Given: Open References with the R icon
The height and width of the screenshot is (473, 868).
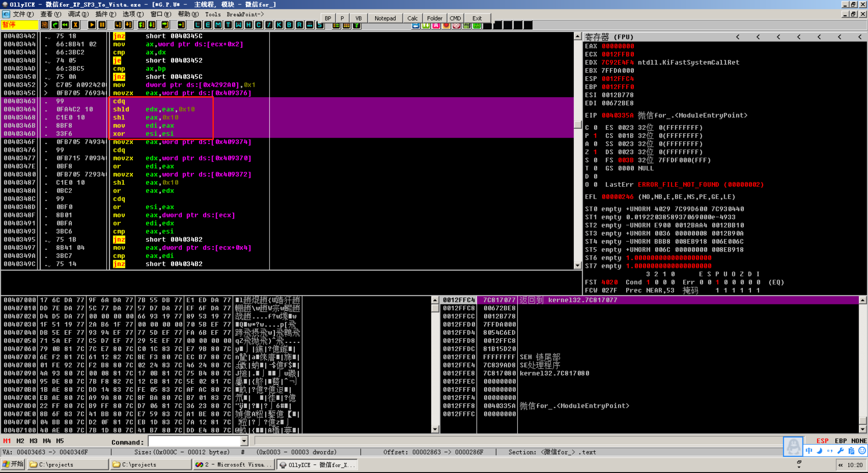Looking at the screenshot, I should [x=300, y=25].
